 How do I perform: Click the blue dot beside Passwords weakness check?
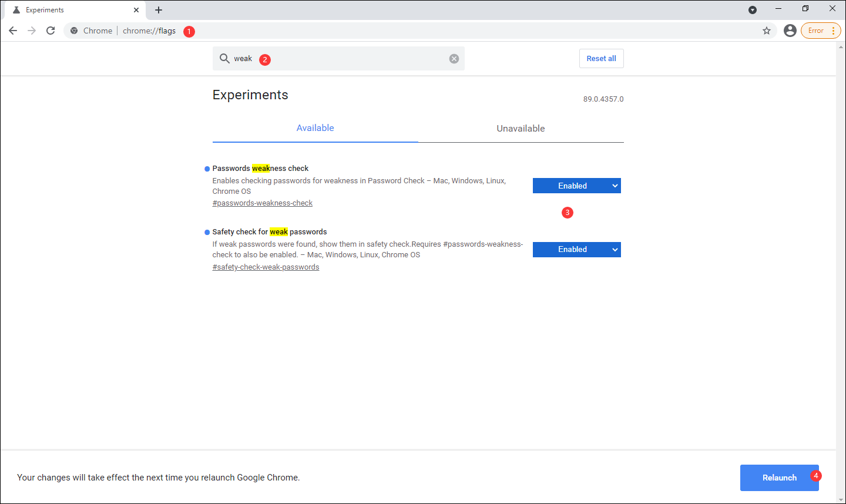coord(206,168)
